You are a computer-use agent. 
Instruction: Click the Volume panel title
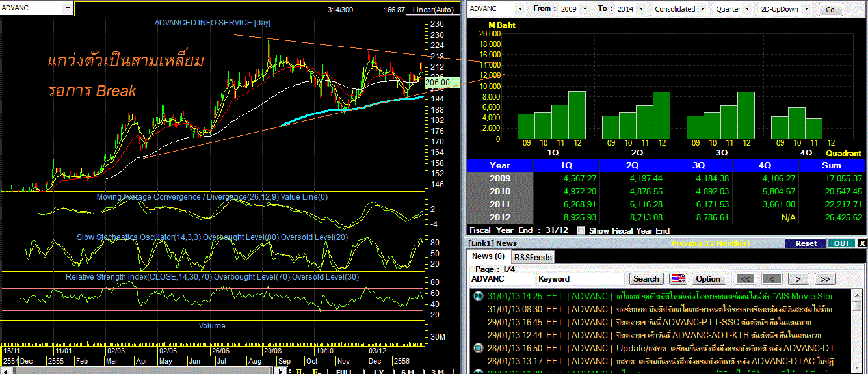coord(212,326)
